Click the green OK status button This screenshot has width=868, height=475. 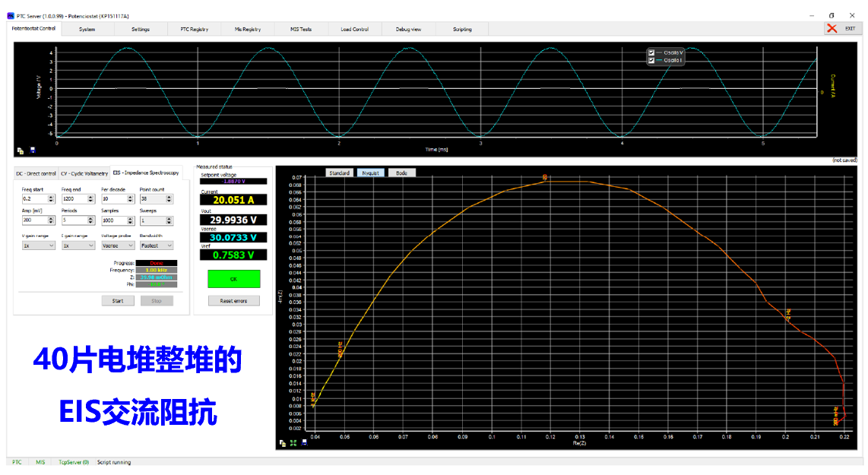(x=233, y=279)
